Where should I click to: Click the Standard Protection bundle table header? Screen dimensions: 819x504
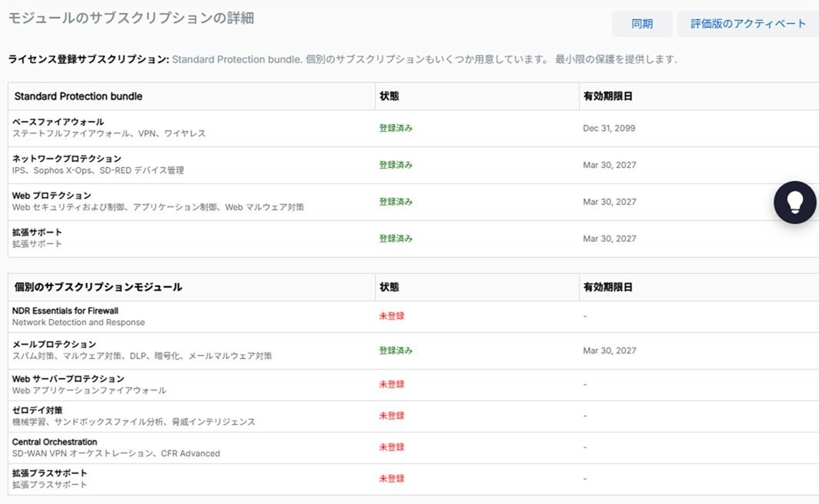[x=78, y=96]
